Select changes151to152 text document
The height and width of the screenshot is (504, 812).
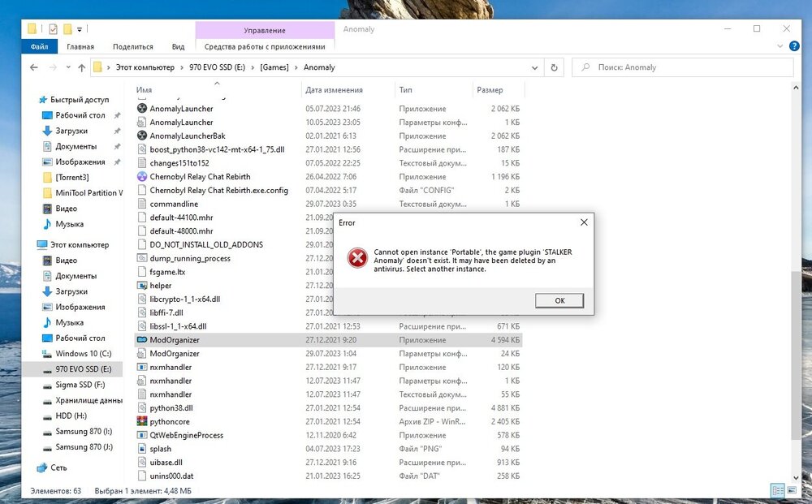(179, 163)
